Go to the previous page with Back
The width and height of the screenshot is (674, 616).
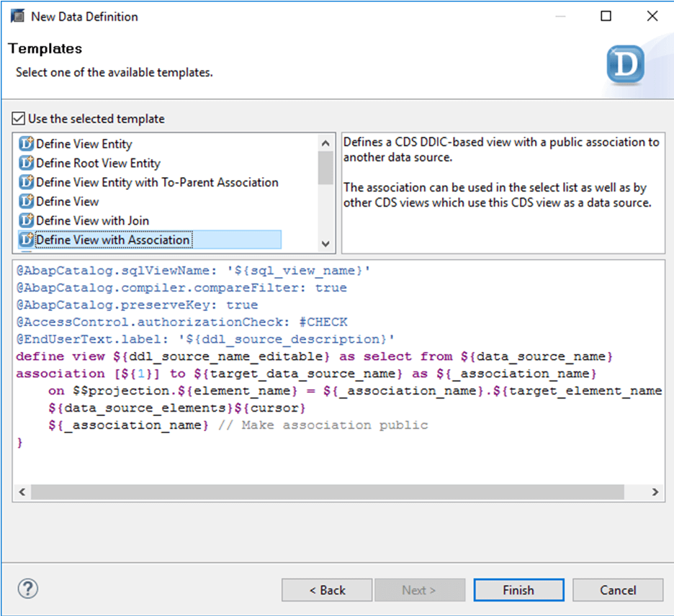pos(327,590)
